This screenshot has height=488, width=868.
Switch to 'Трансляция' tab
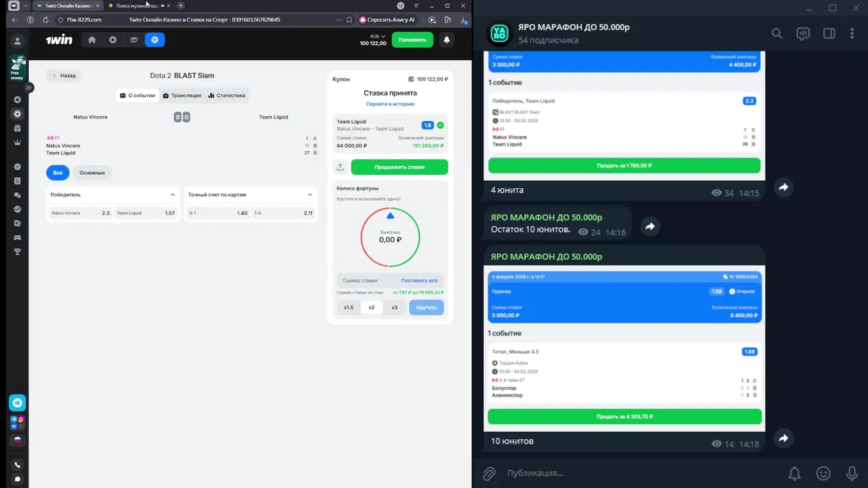tap(182, 96)
